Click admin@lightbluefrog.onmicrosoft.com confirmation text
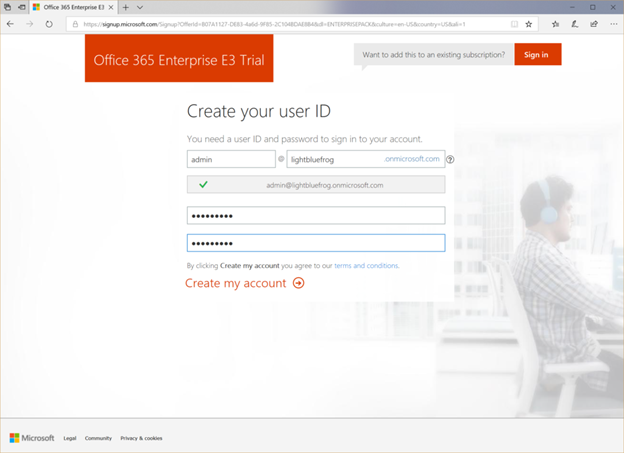This screenshot has height=453, width=624. tap(325, 185)
